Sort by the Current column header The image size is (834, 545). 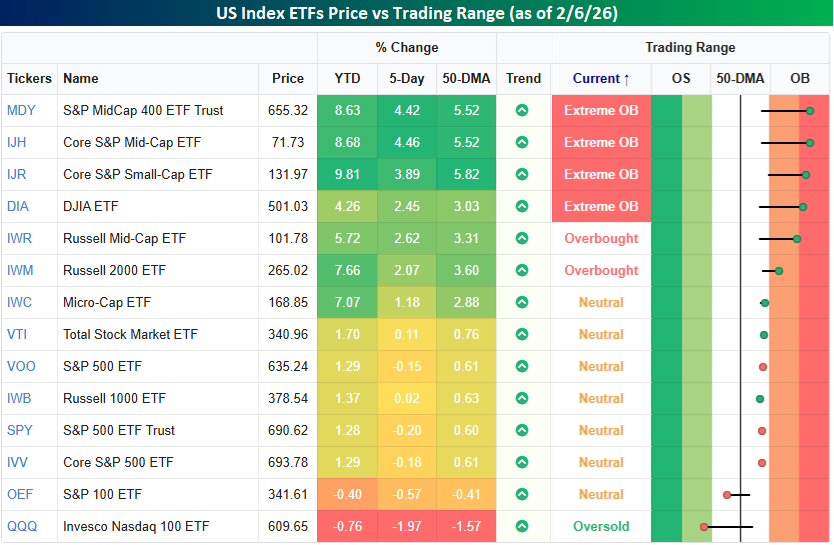601,78
